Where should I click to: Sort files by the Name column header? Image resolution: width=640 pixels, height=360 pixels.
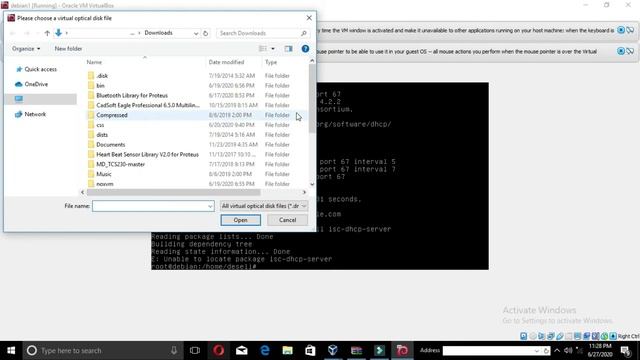(94, 62)
